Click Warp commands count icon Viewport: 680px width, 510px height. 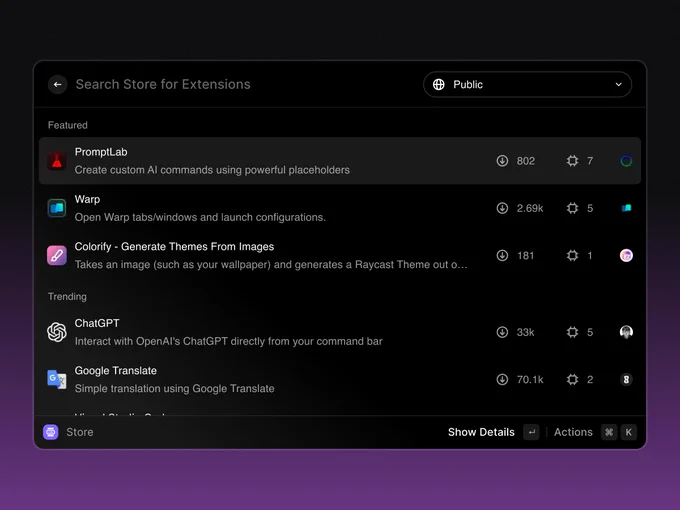click(572, 208)
